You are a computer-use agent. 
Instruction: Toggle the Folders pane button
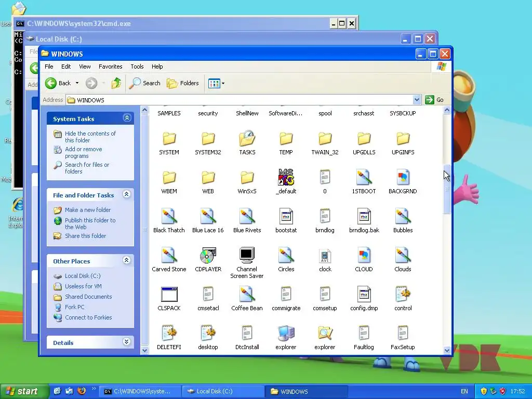click(x=182, y=83)
